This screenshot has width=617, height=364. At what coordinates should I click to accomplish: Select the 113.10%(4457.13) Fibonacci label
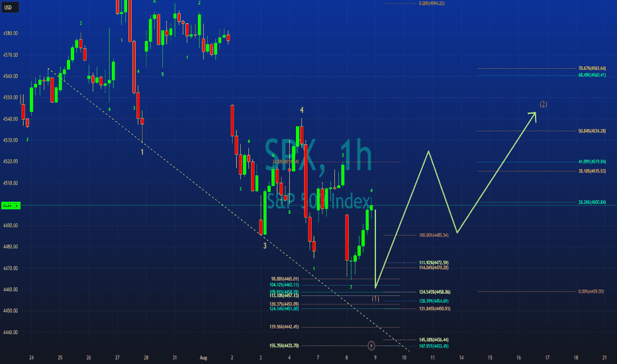click(x=284, y=296)
